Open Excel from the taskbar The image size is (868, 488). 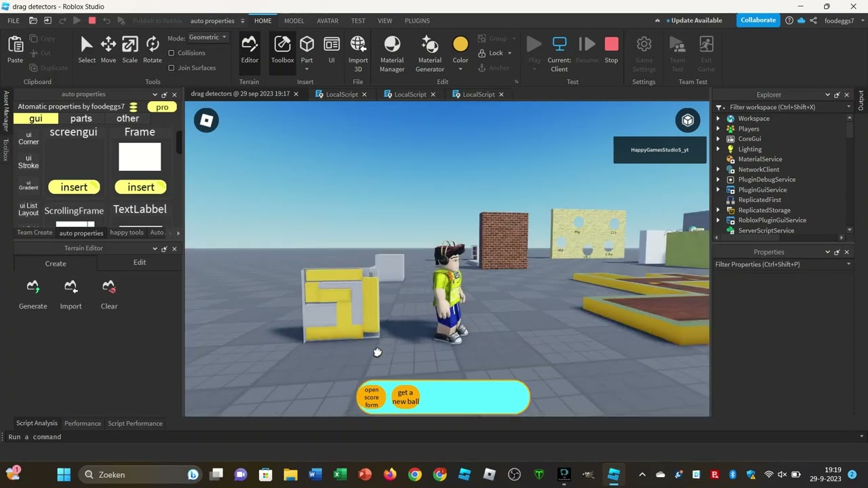pos(340,474)
